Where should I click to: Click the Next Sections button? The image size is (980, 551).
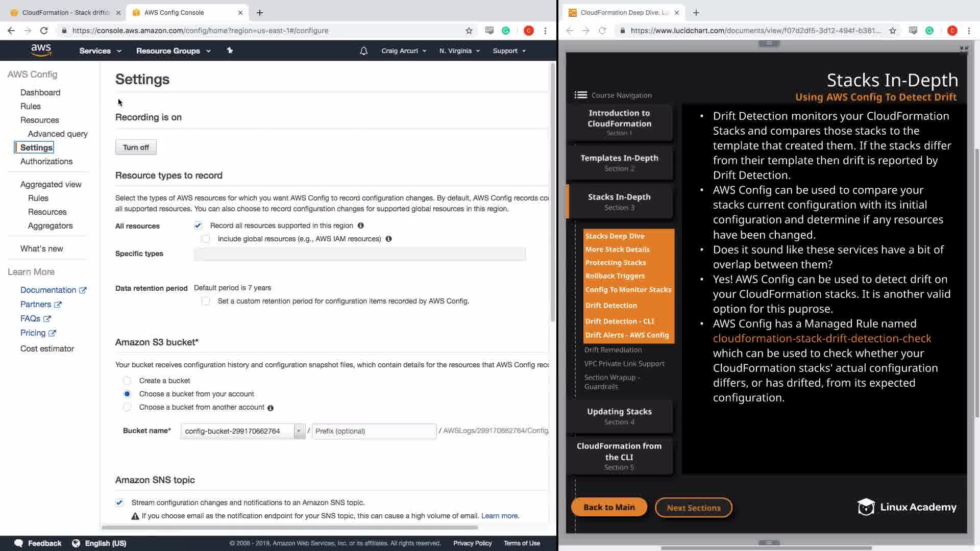click(693, 508)
